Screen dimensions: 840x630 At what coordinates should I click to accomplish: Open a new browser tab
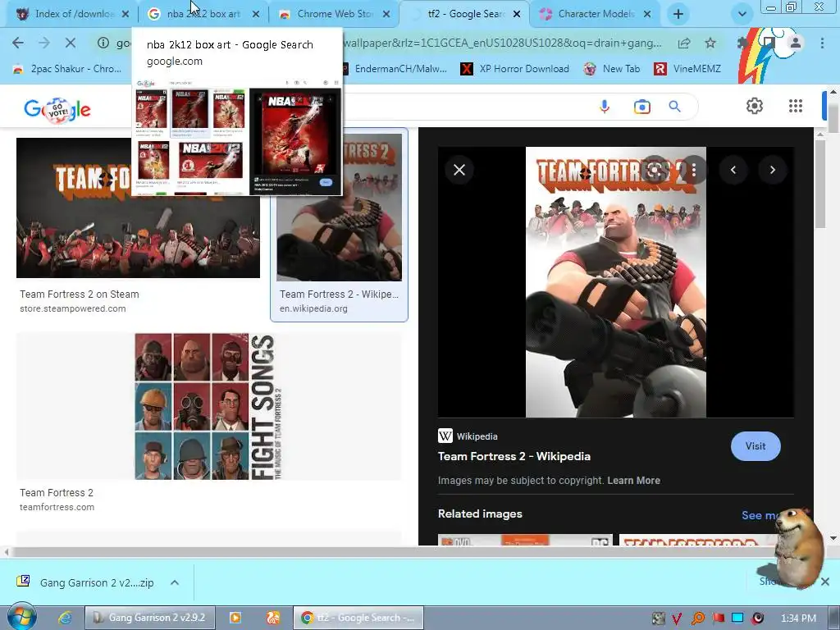(x=678, y=15)
